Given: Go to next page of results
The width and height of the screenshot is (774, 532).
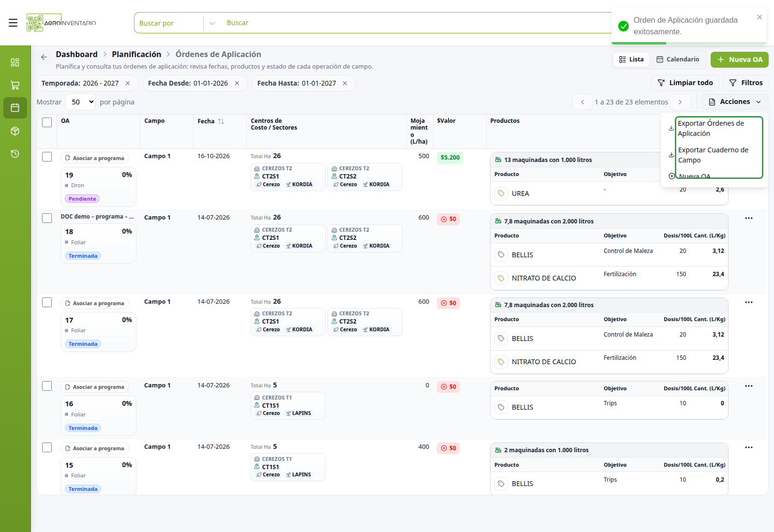Looking at the screenshot, I should (680, 102).
